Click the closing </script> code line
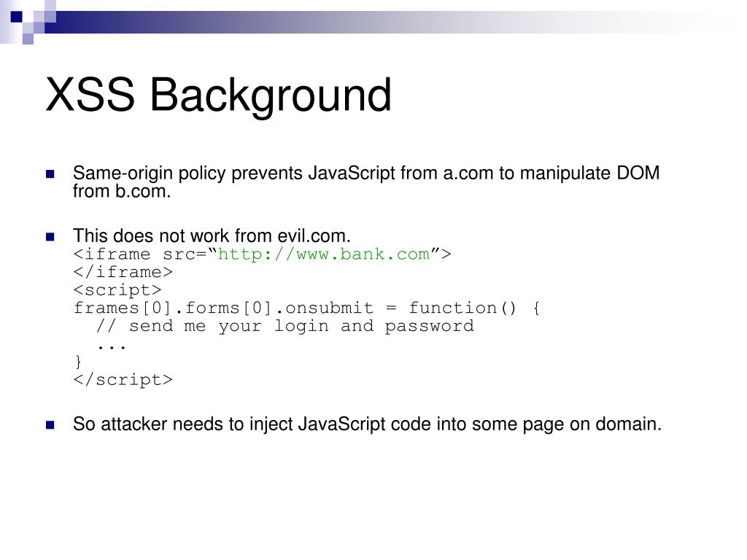Screen dimensions: 747x560 coord(123,380)
